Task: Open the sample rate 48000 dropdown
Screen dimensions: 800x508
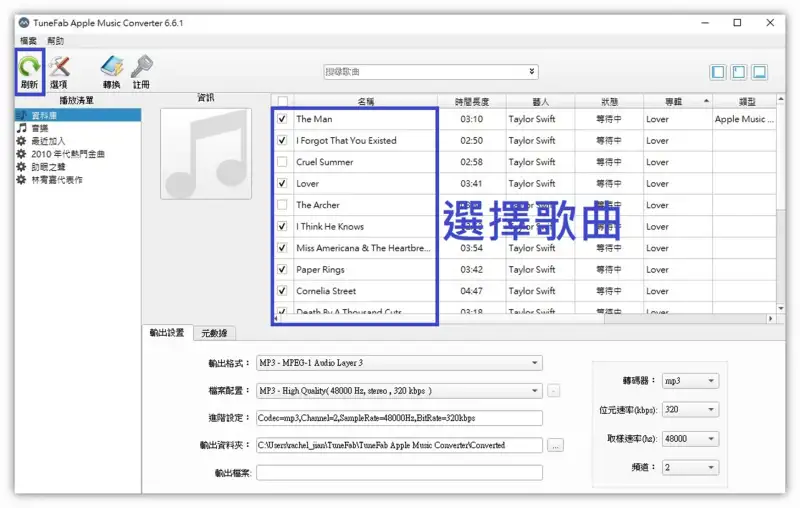Action: pyautogui.click(x=690, y=439)
